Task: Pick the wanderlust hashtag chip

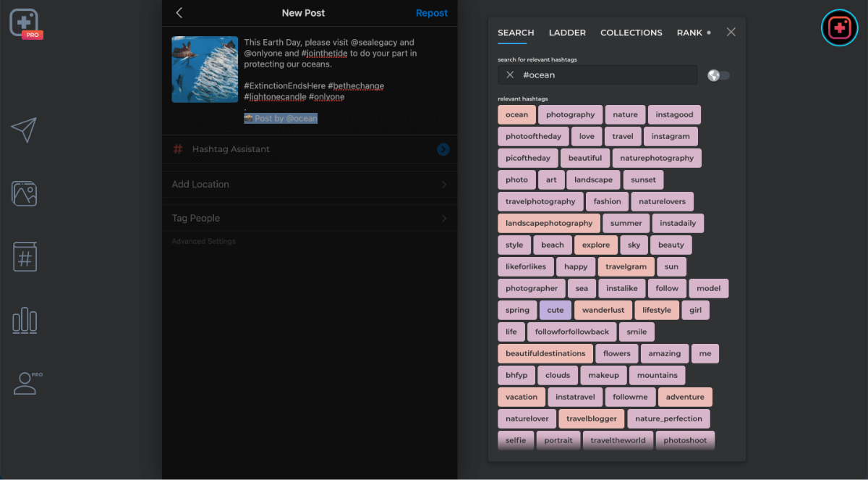Action: pyautogui.click(x=603, y=310)
